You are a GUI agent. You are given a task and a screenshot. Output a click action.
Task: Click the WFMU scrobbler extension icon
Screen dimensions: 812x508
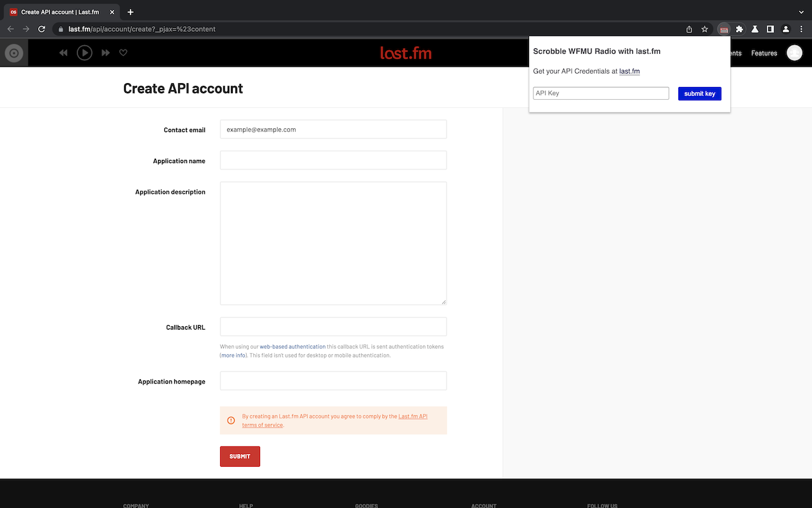coord(724,29)
